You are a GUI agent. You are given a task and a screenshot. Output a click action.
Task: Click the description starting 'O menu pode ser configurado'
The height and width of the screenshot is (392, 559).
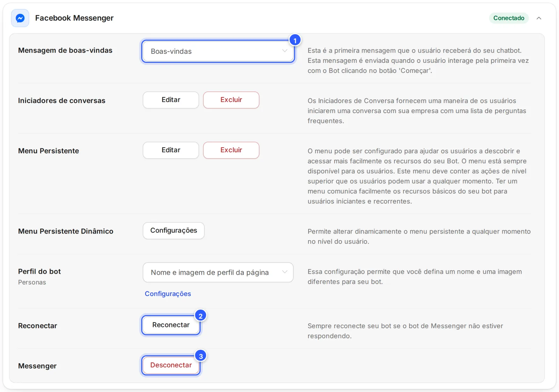417,176
